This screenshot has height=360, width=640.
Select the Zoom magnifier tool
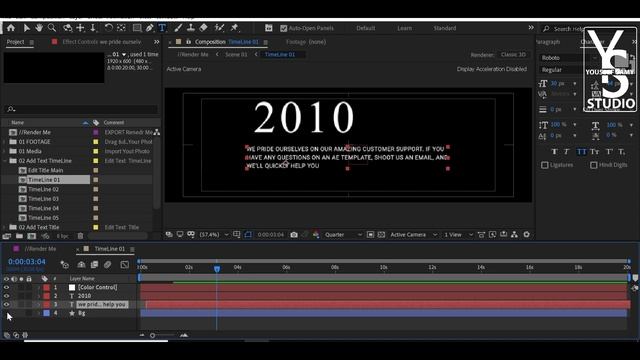(52, 28)
